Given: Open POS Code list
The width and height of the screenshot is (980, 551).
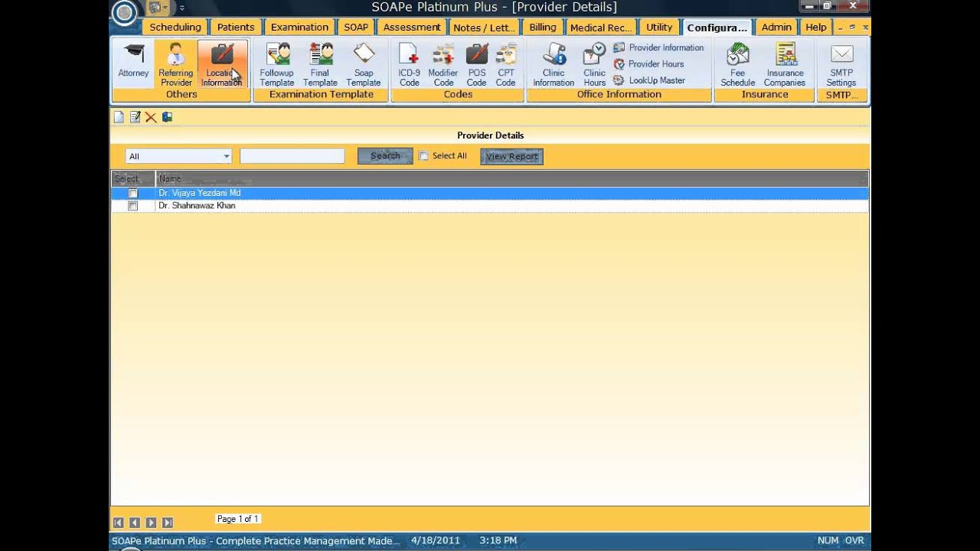Looking at the screenshot, I should click(476, 64).
